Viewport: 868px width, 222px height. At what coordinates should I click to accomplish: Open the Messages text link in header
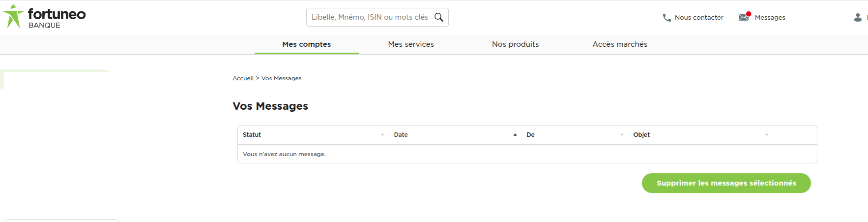tap(770, 18)
